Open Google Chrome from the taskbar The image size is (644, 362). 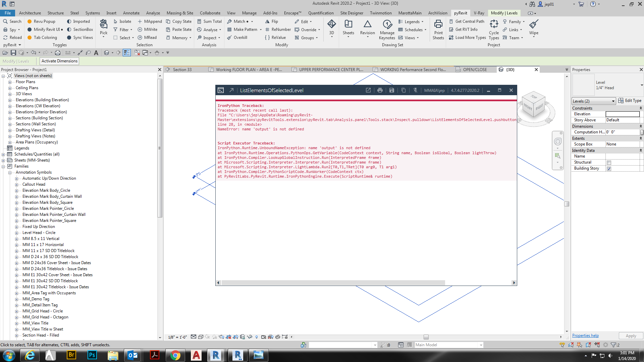tap(175, 355)
